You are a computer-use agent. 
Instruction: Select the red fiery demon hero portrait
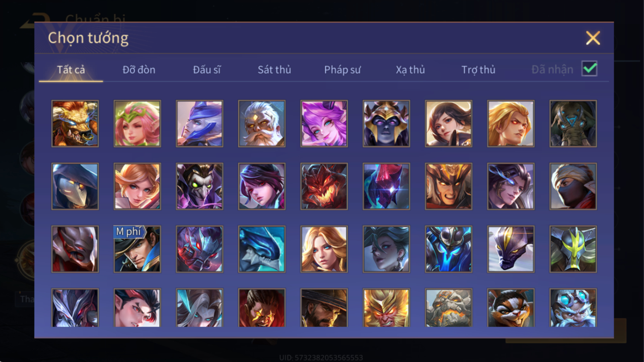(324, 186)
